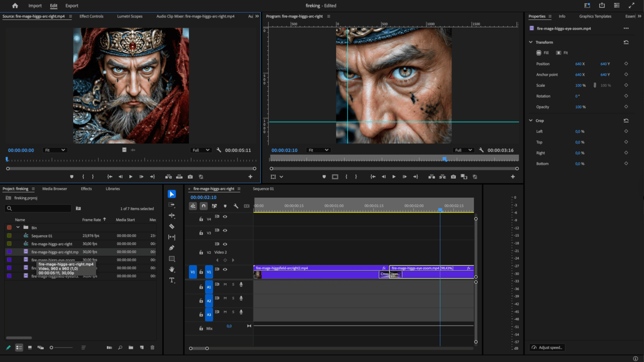Open the Media Browser tab

pyautogui.click(x=54, y=189)
